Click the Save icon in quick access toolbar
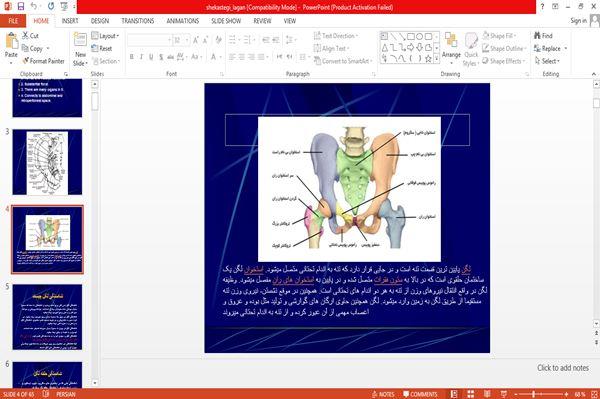600x399 pixels. 21,7
